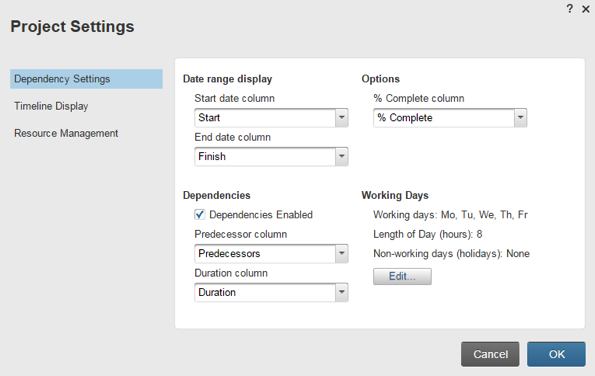Confirm settings with the OK button
This screenshot has height=376, width=595.
pyautogui.click(x=556, y=354)
